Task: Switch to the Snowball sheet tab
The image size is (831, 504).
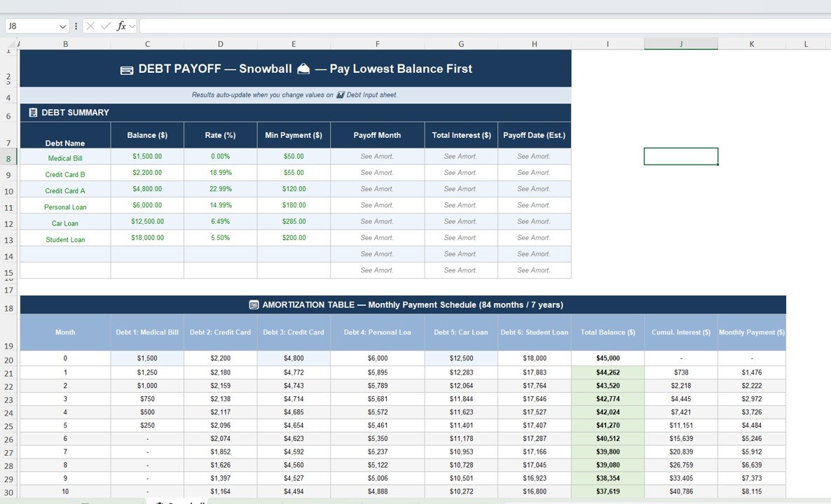Action: [179, 501]
